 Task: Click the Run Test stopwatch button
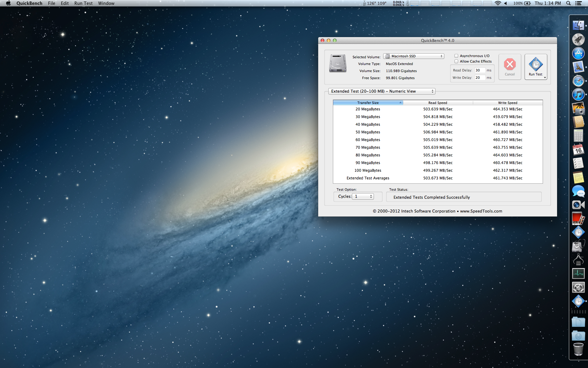click(x=536, y=67)
